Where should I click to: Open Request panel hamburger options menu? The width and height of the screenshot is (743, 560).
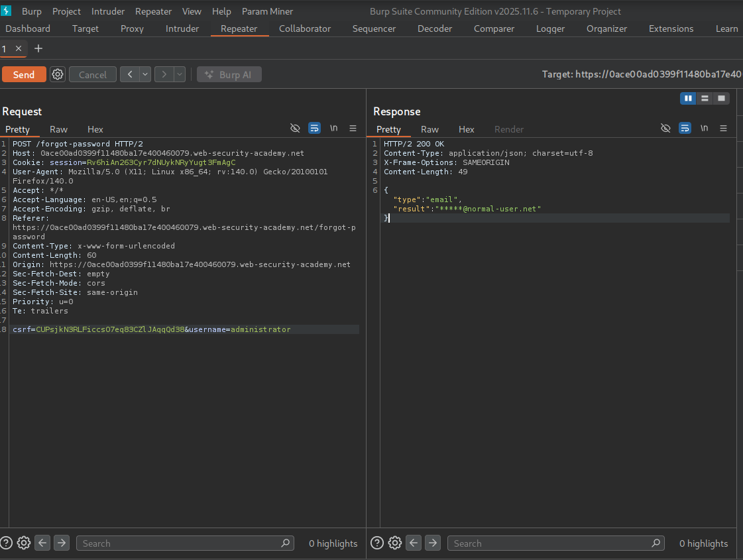tap(353, 129)
